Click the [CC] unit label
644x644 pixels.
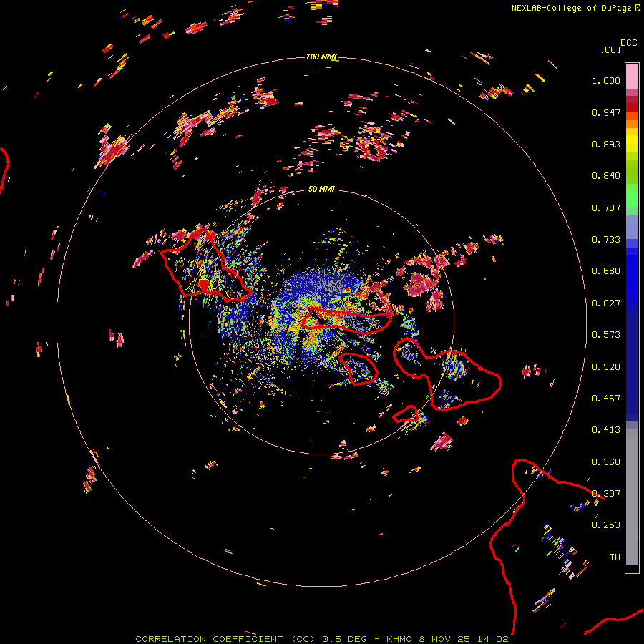click(x=610, y=49)
